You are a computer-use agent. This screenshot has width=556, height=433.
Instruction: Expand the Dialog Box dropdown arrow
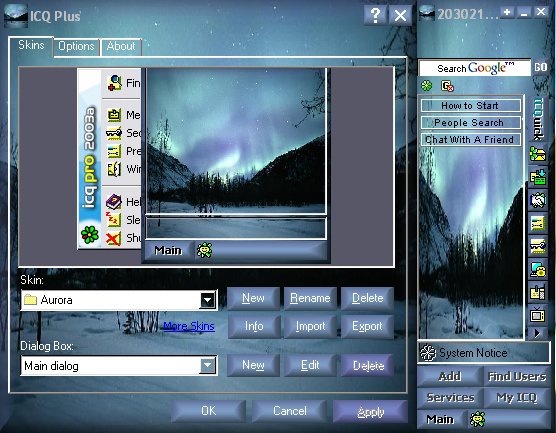tap(207, 365)
